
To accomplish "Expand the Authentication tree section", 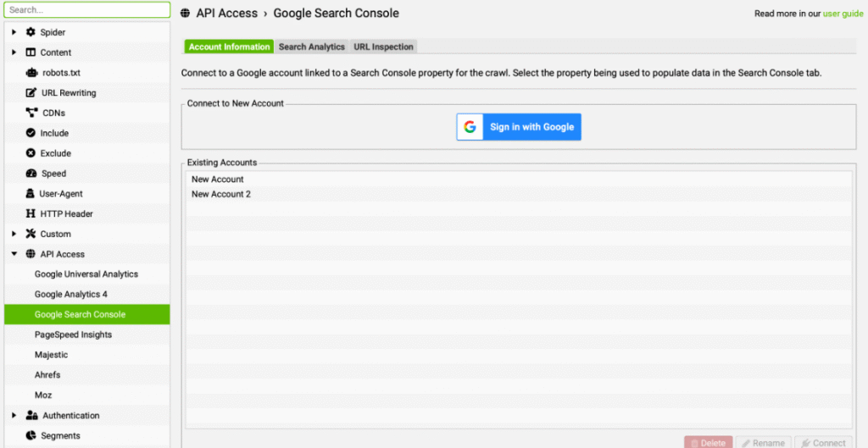I will click(14, 415).
